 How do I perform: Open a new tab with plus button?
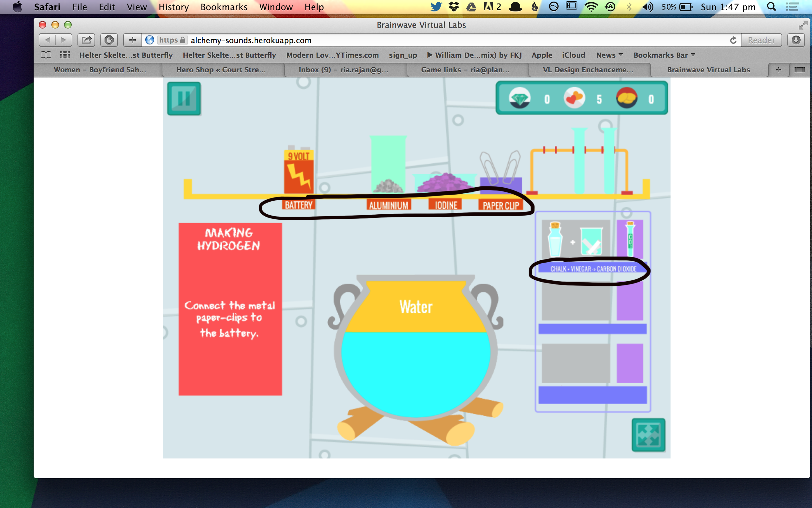click(778, 70)
